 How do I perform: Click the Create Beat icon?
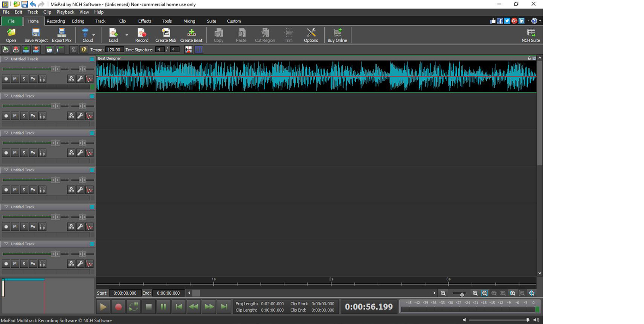[191, 35]
